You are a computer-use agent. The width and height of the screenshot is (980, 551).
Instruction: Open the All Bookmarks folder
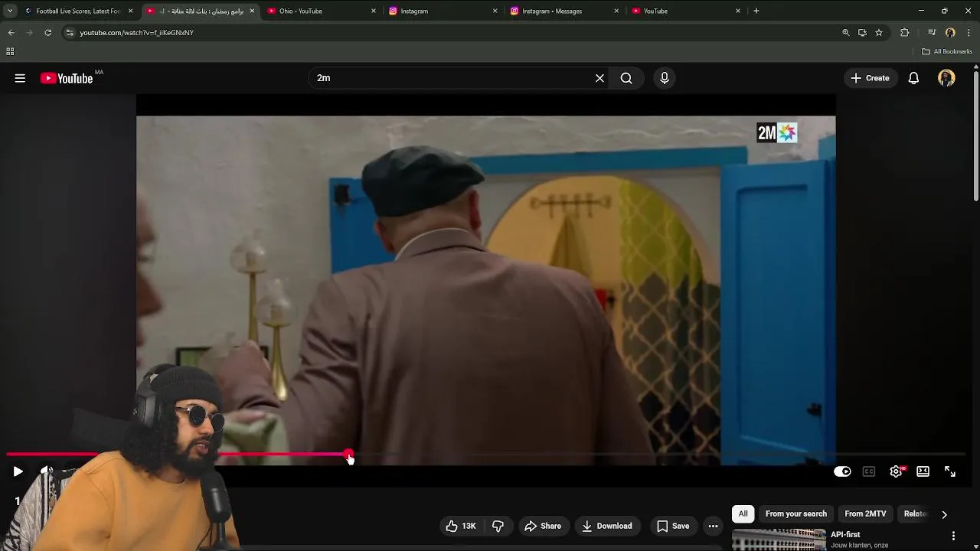pyautogui.click(x=947, y=51)
